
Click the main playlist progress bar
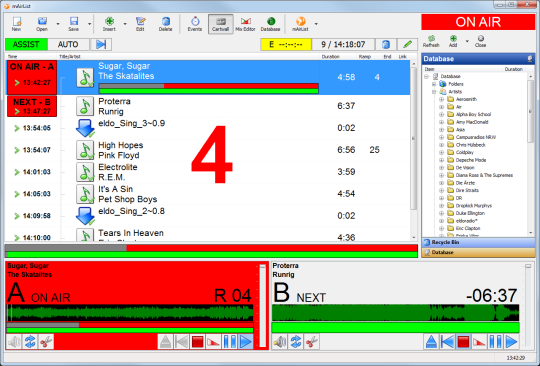point(211,251)
